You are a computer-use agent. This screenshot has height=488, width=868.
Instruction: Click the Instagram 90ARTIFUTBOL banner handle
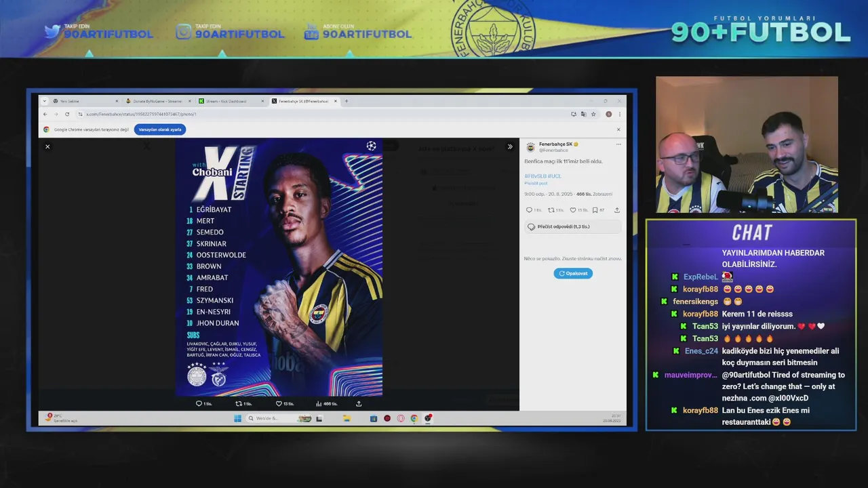pos(240,34)
